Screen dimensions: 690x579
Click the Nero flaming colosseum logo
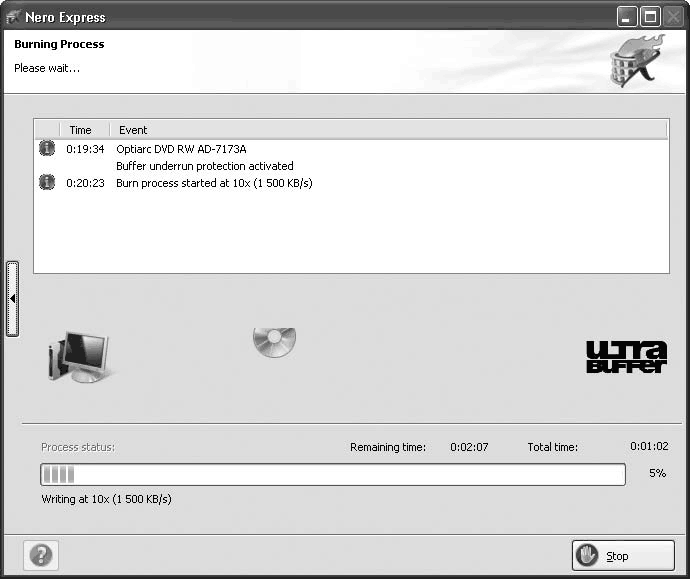637,62
